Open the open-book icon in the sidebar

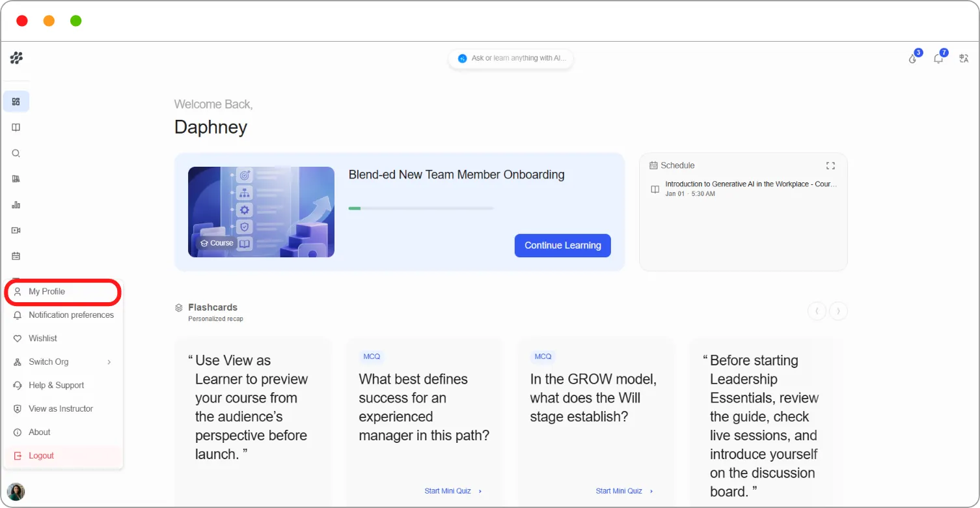point(16,128)
